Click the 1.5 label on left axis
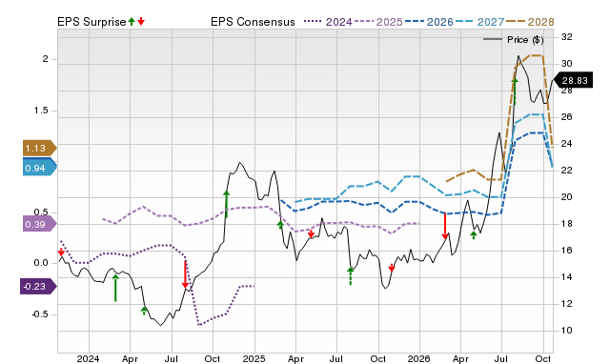Screen dimensions: 610x364 coord(41,111)
